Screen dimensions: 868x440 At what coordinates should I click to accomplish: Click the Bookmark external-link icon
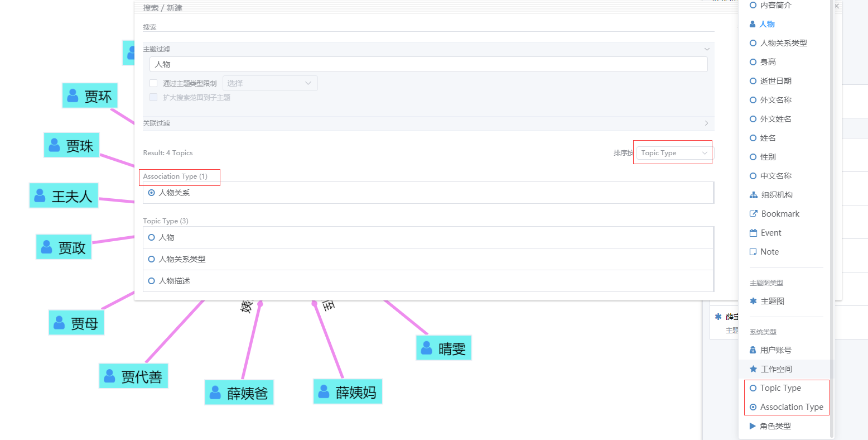click(753, 214)
